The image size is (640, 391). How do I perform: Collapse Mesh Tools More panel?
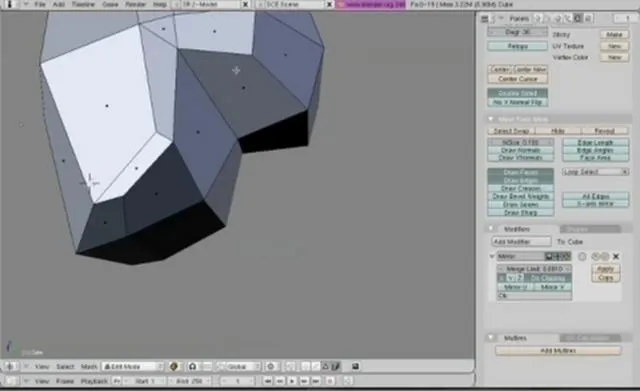tap(491, 119)
